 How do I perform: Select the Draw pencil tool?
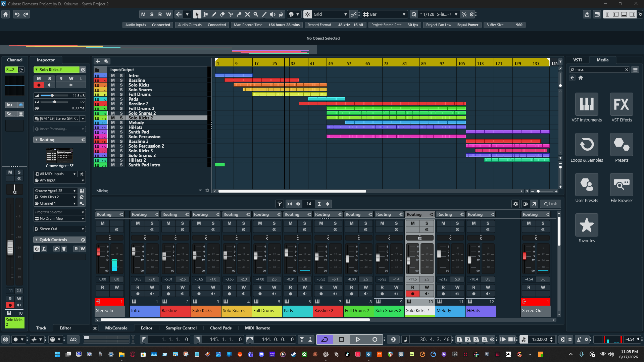[x=214, y=14]
